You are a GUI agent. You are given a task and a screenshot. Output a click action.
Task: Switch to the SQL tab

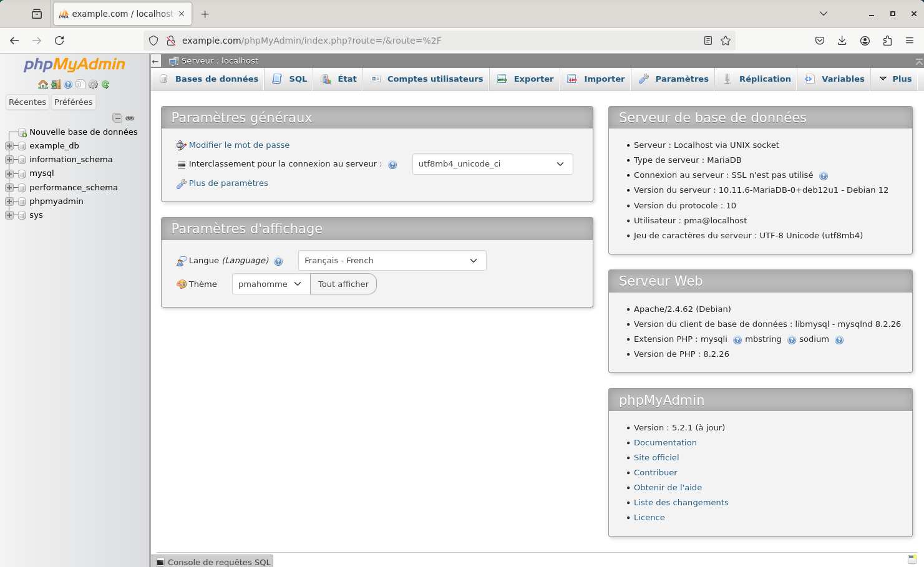(290, 79)
